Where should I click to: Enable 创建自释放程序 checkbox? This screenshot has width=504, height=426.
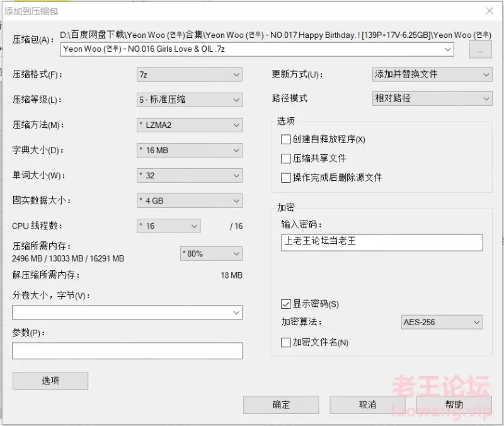(285, 139)
